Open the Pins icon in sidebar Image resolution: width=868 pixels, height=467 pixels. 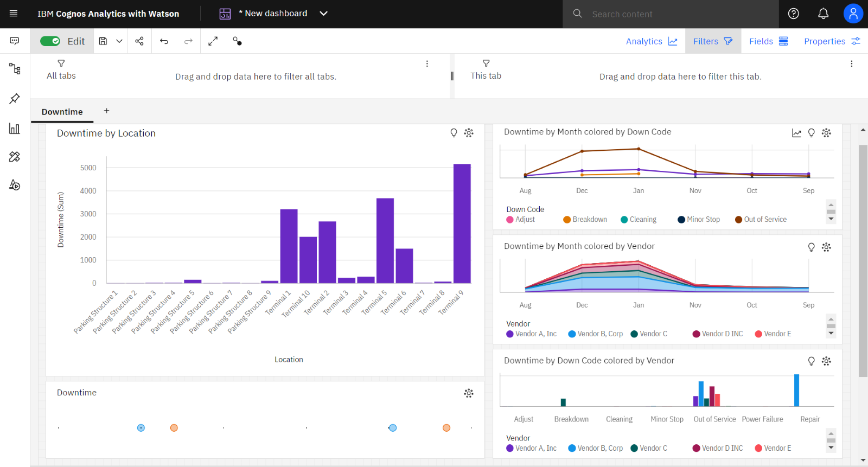tap(15, 98)
